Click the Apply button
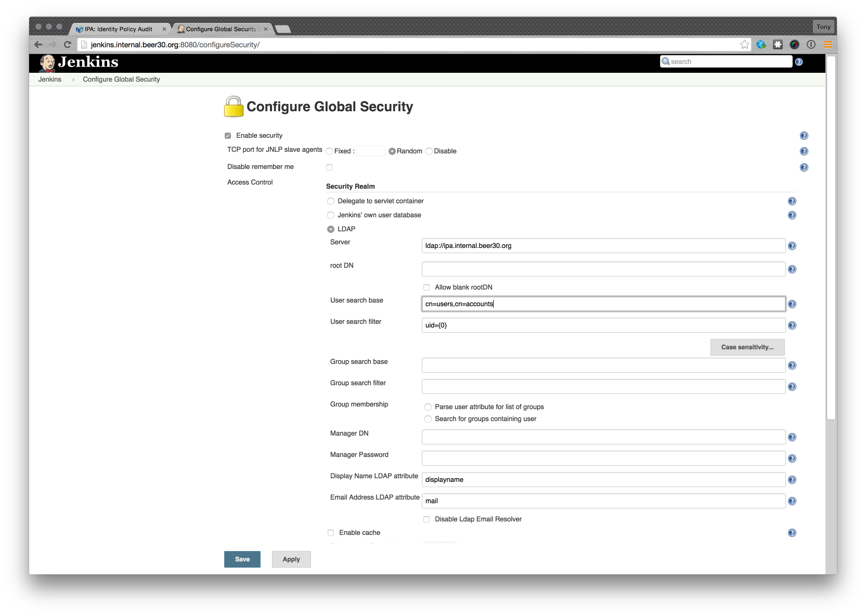Image resolution: width=866 pixels, height=616 pixels. tap(291, 559)
